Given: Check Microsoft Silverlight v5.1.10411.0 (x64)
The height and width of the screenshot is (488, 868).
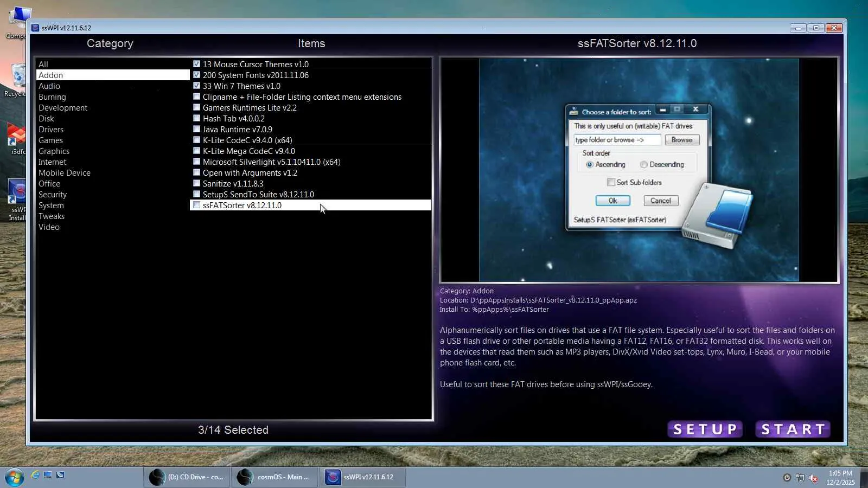Looking at the screenshot, I should tap(197, 162).
